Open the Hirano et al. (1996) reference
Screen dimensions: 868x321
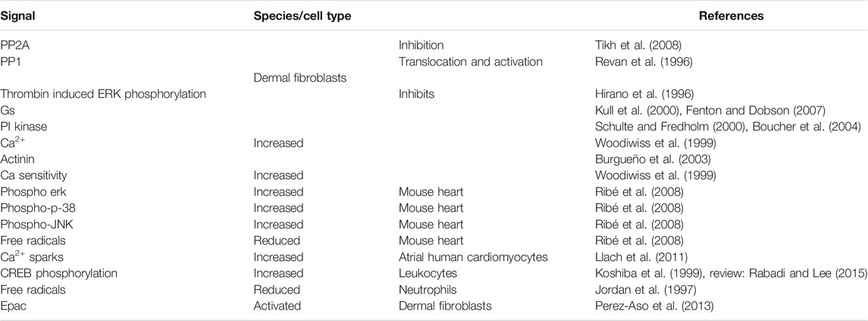[635, 94]
